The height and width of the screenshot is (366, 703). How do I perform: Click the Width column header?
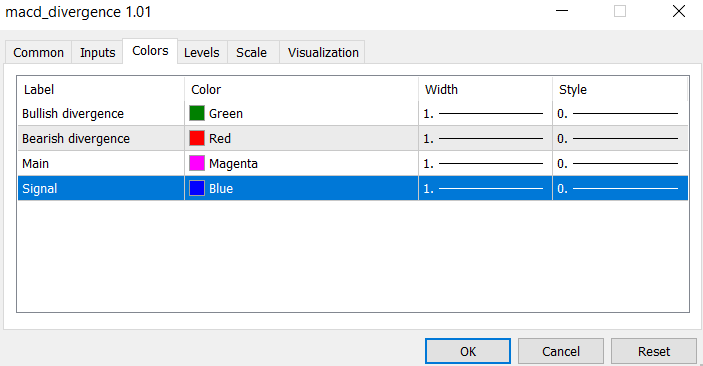click(x=485, y=89)
